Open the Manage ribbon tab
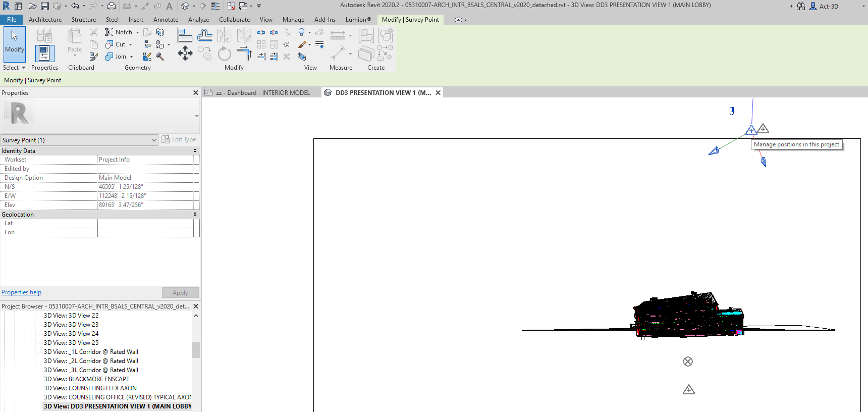 (293, 20)
